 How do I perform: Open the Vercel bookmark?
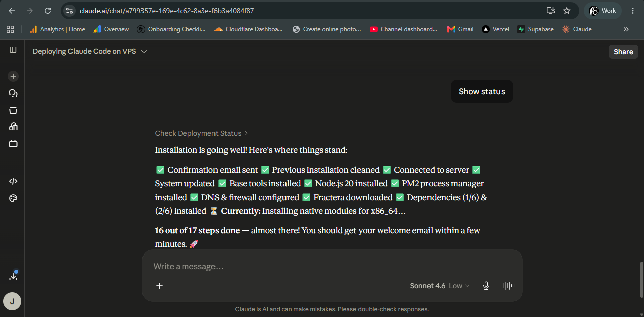495,29
